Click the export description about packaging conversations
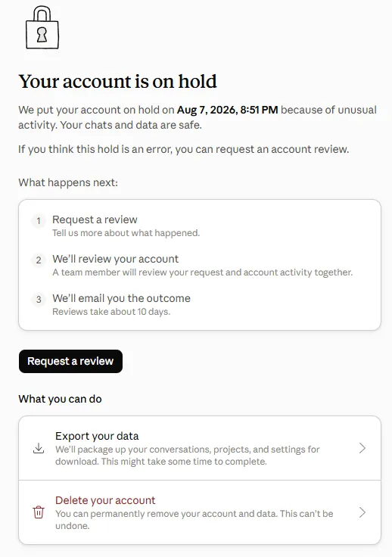This screenshot has height=557, width=392. (188, 456)
